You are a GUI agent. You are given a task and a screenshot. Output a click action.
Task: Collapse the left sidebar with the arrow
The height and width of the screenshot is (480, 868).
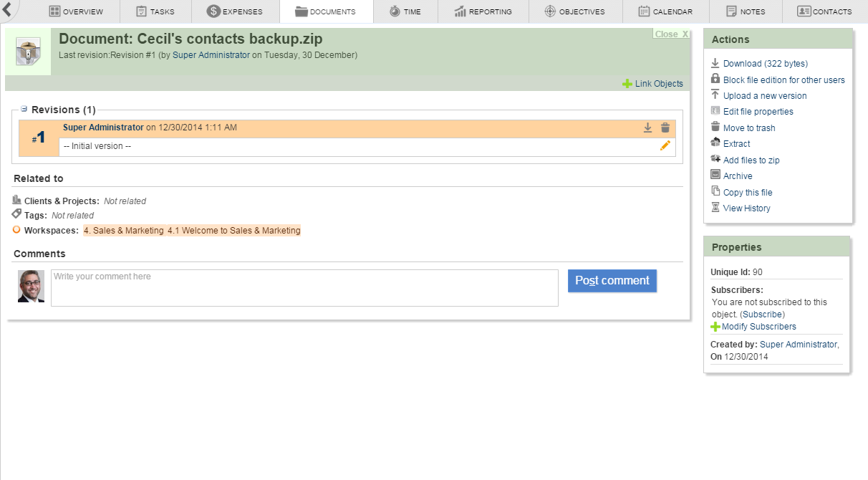[x=6, y=10]
